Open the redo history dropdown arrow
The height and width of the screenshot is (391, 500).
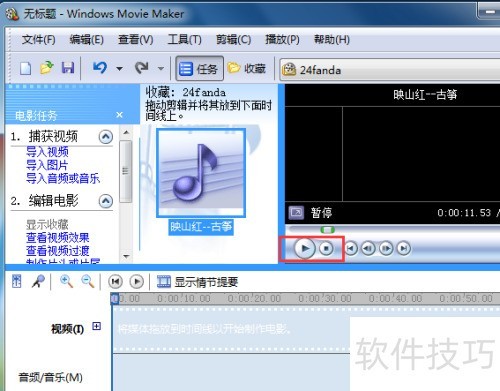pyautogui.click(x=161, y=69)
